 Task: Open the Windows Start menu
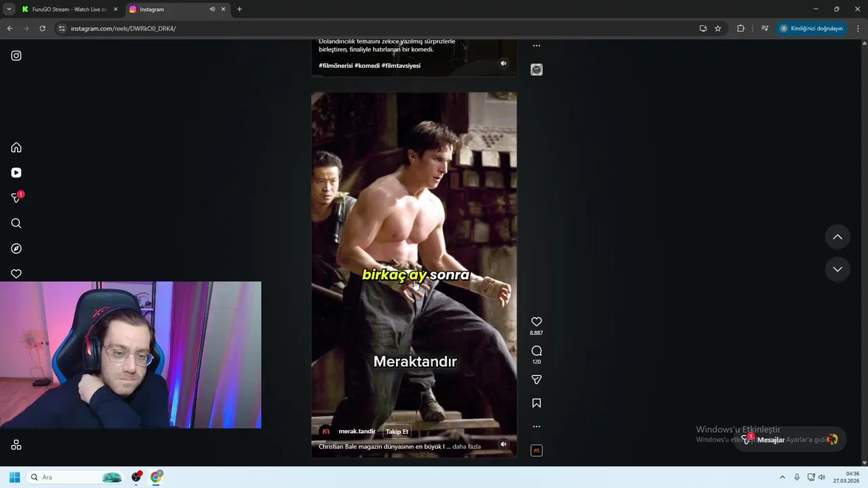[14, 477]
